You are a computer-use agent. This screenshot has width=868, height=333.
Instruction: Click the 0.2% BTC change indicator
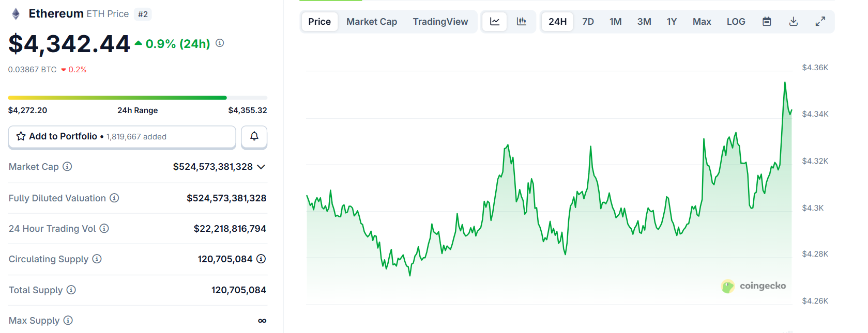74,69
